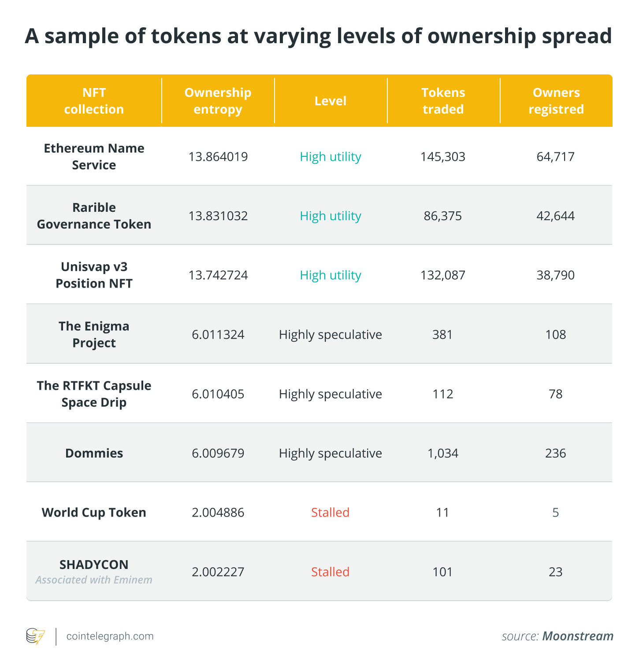Click the World Cup Token name
The width and height of the screenshot is (639, 672).
click(94, 513)
